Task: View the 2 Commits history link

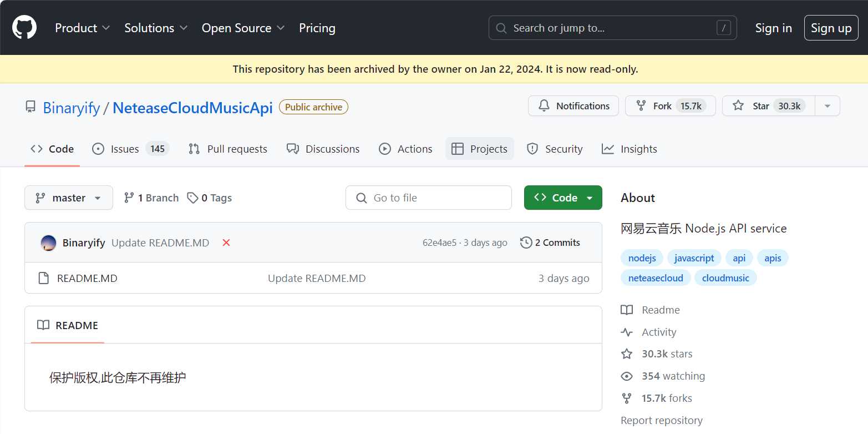Action: [x=550, y=243]
